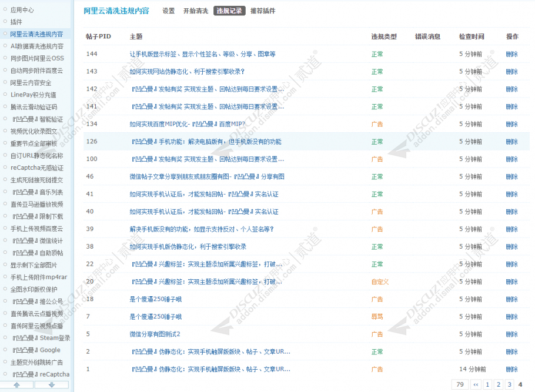The image size is (535, 392).
Task: Open 『凹凸曼』Google sidebar item
Action: [x=36, y=350]
